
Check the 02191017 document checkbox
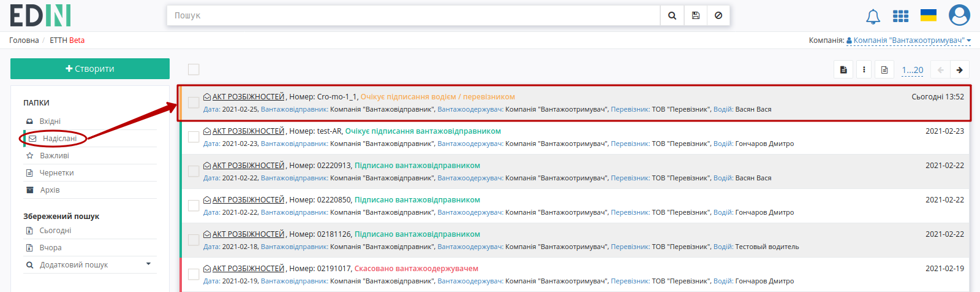(194, 274)
